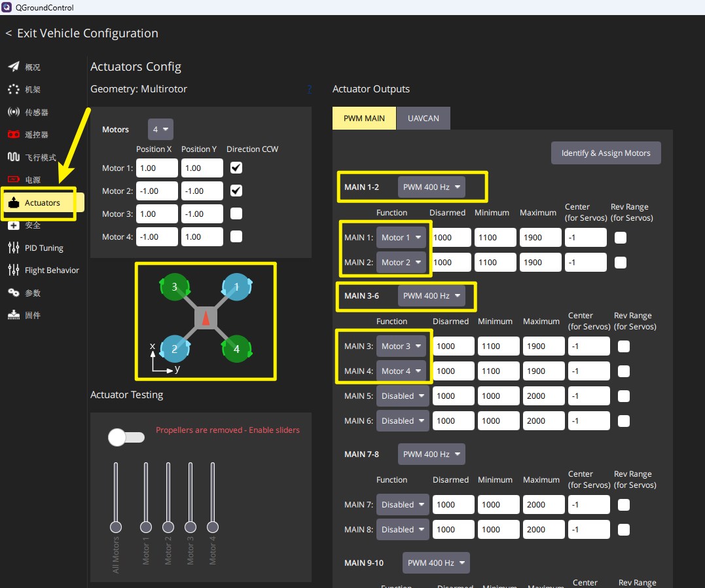Open the 安全 safety setup icon
This screenshot has width=705, height=588.
(14, 225)
